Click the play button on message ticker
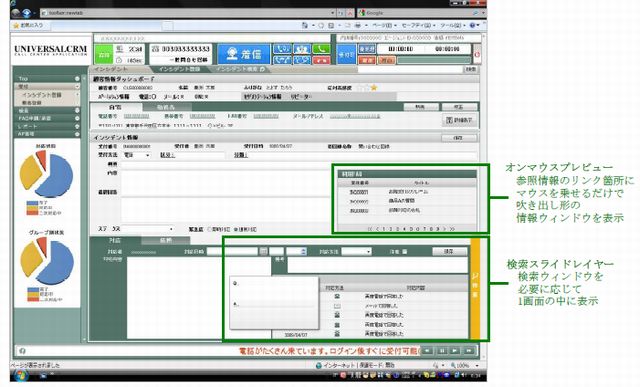Image resolution: width=640 pixels, height=387 pixels. pyautogui.click(x=455, y=351)
